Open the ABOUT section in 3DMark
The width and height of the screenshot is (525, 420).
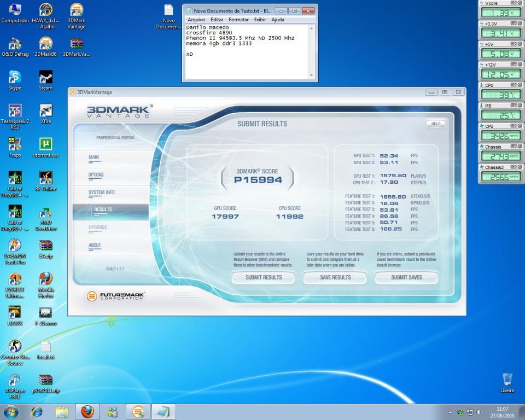[95, 246]
